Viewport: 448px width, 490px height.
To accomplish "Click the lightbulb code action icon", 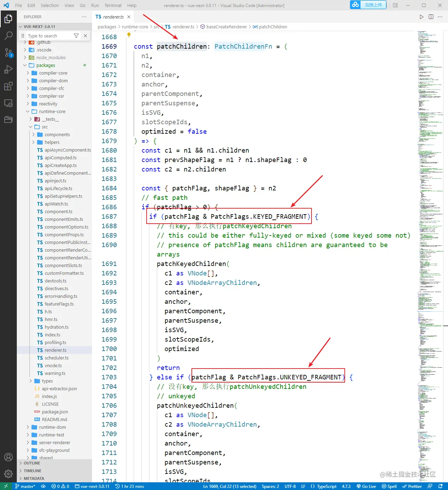I will tap(129, 35).
